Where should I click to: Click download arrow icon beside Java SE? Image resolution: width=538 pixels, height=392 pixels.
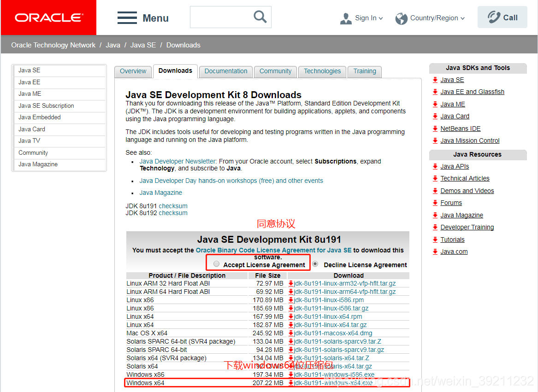[x=435, y=80]
